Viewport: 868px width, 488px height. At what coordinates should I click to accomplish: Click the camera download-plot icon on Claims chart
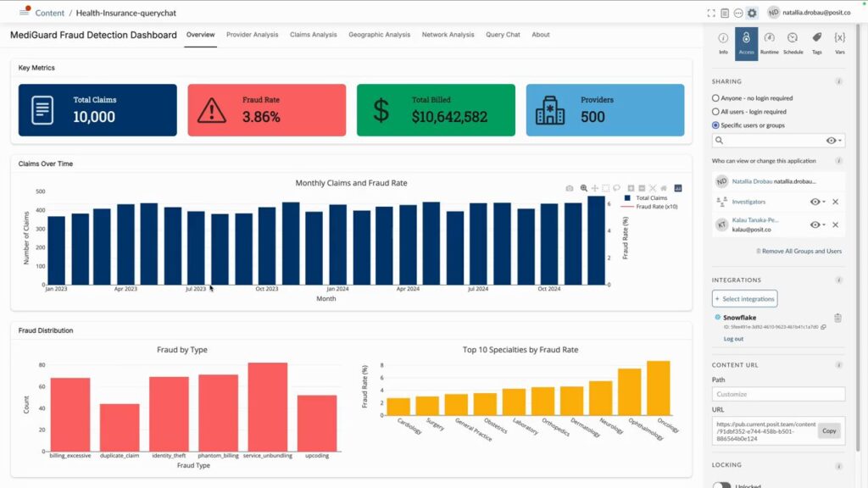click(570, 188)
